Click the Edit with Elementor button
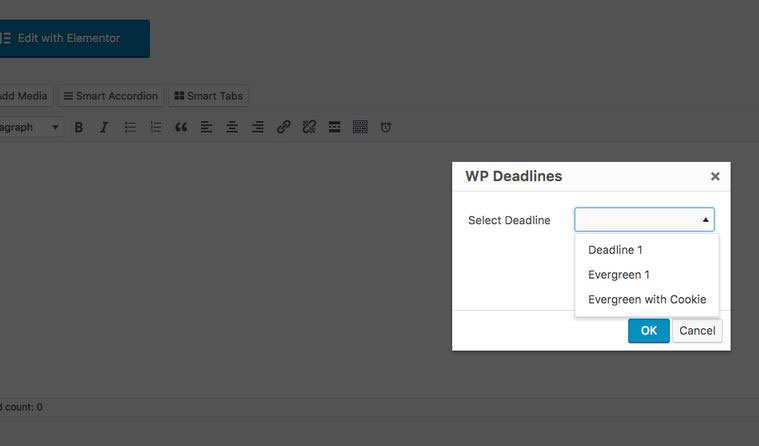 [75, 39]
